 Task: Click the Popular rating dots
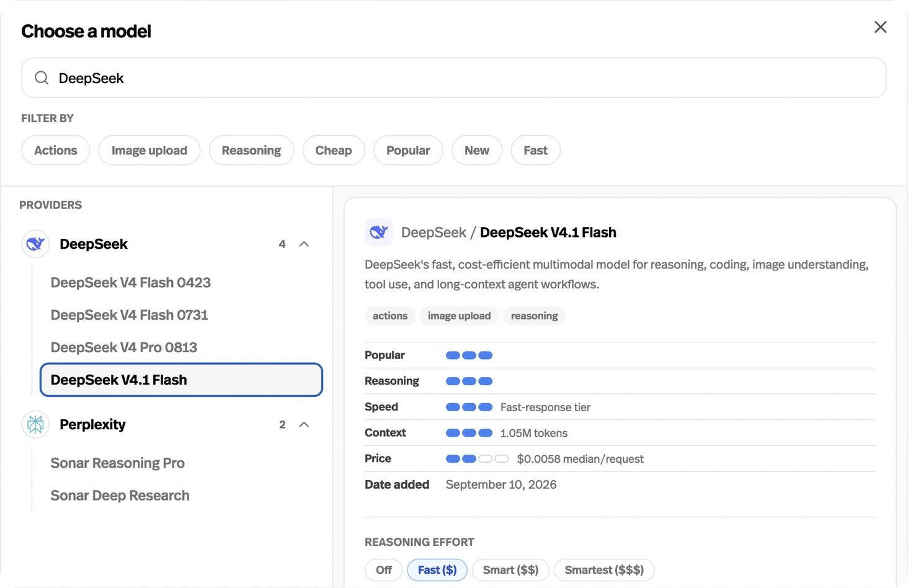[x=469, y=355]
